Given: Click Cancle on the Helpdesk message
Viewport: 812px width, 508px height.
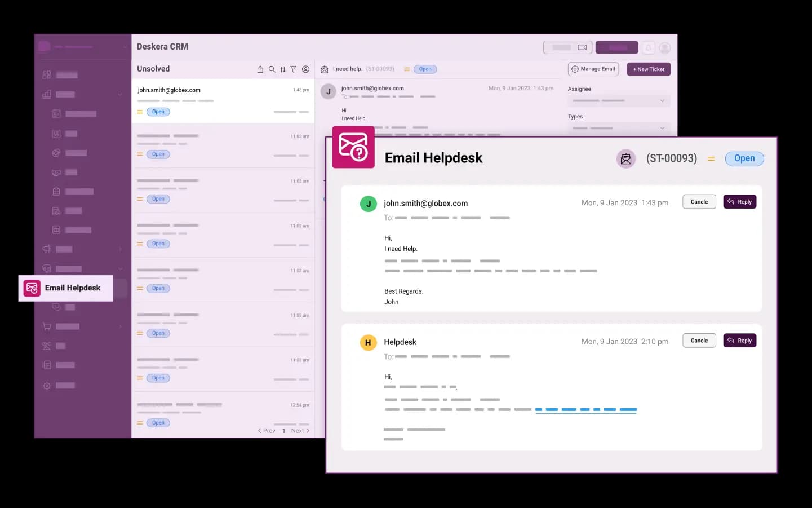Looking at the screenshot, I should 699,341.
